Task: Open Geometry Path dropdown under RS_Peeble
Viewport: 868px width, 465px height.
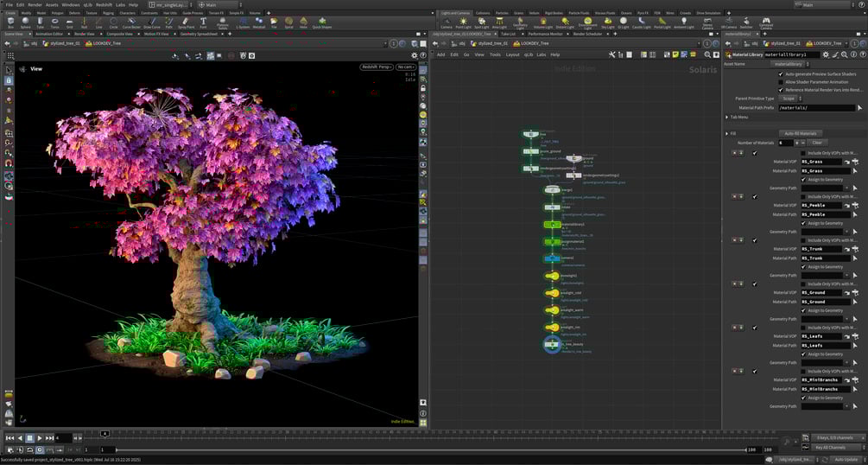Action: (846, 232)
